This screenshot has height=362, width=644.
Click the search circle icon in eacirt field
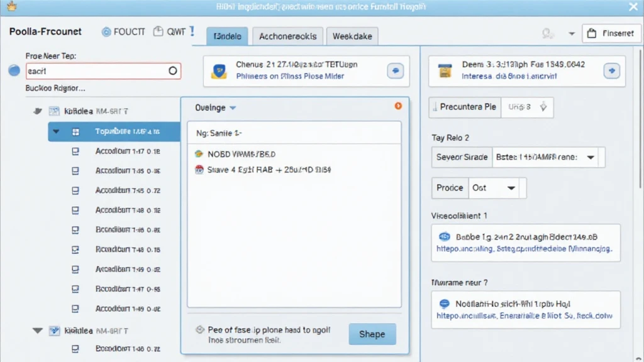[173, 70]
